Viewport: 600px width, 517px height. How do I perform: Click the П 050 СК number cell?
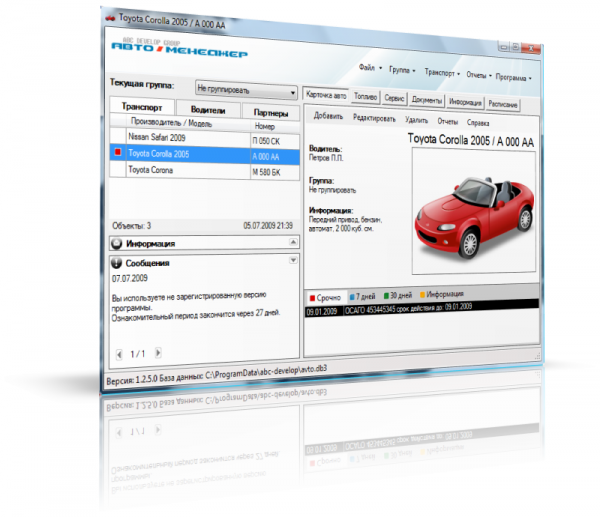274,141
